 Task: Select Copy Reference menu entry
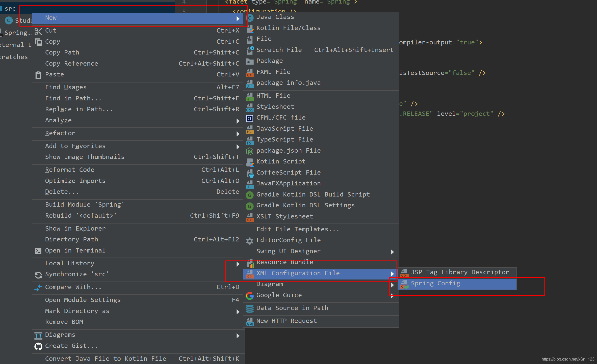138,64
